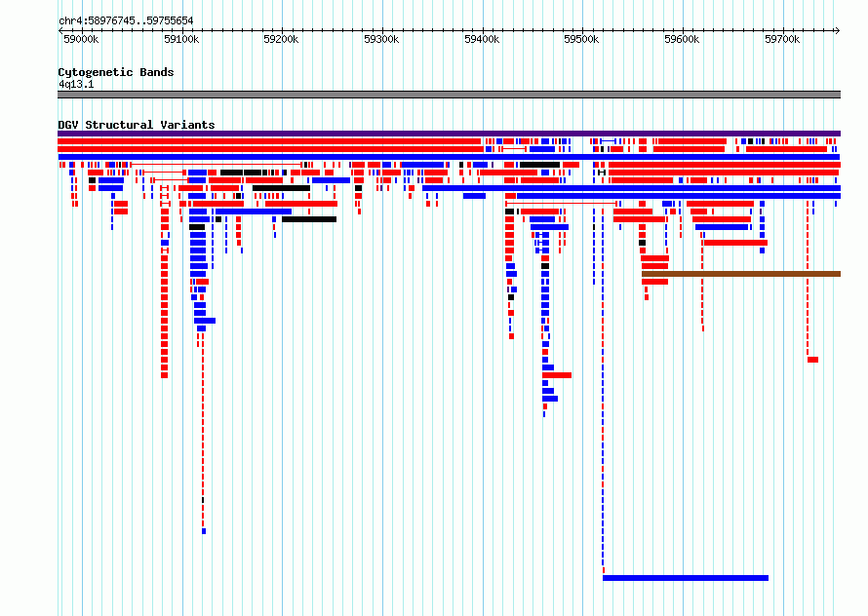868x616 pixels.
Task: Open the Cytogenetic Bands track title
Action: 116,72
